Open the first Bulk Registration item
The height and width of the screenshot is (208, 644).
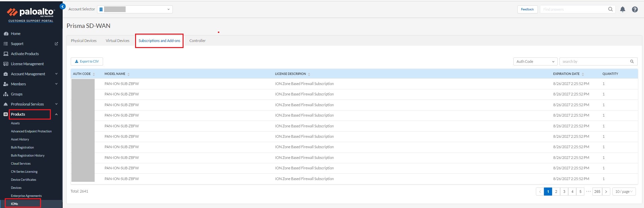click(22, 148)
